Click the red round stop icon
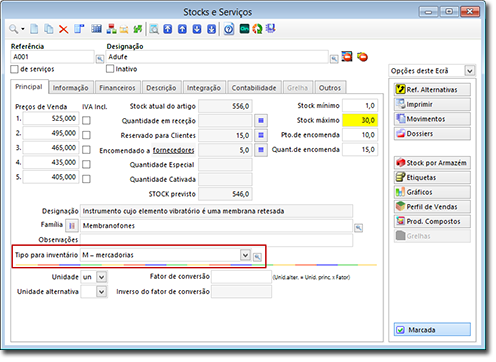The width and height of the screenshot is (496, 362). tap(362, 57)
